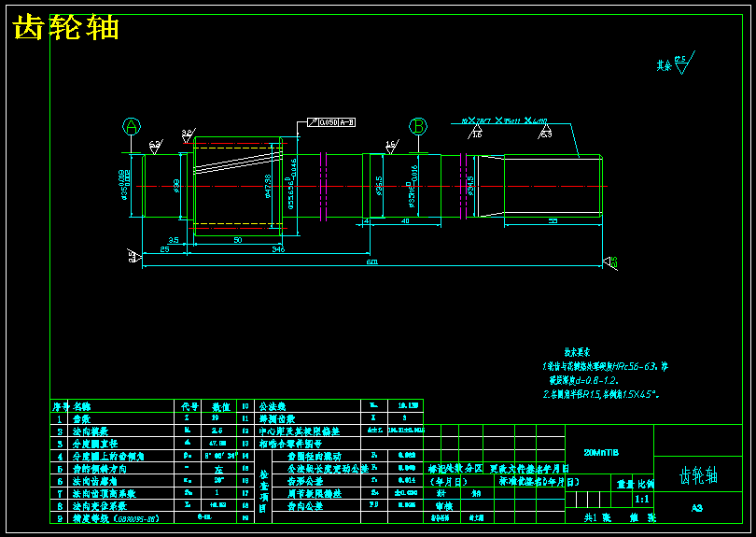
Task: Select the 346 length dimension
Action: [x=278, y=249]
